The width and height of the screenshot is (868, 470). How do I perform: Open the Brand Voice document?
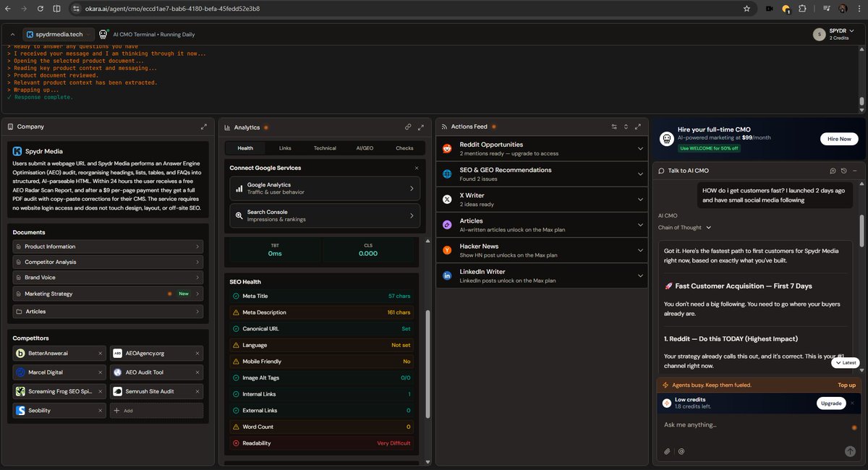108,278
